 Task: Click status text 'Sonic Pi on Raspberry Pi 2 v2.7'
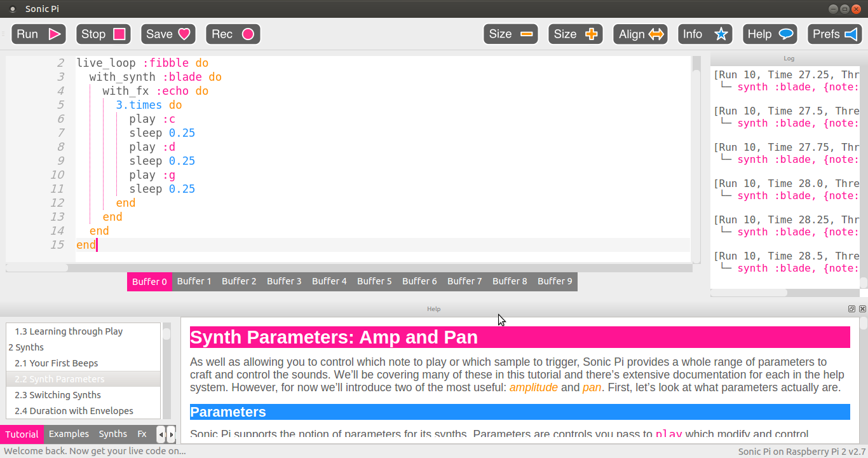tap(801, 452)
